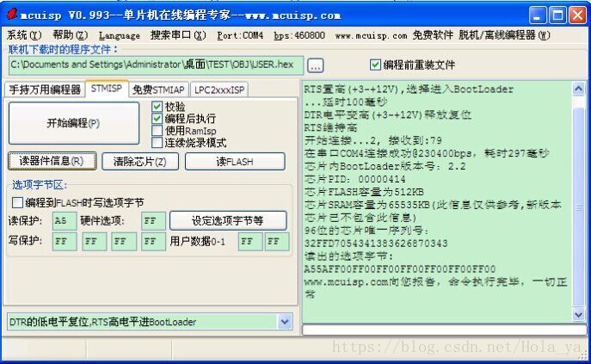Click 开始编程(P) button
The image size is (591, 364).
tap(74, 123)
